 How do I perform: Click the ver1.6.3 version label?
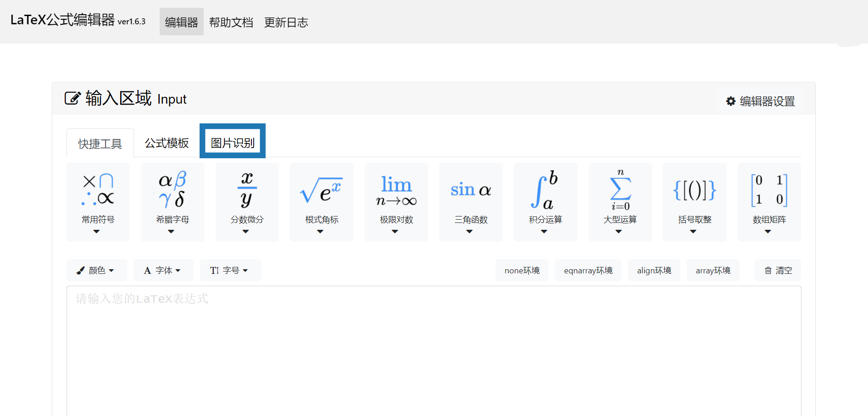(x=132, y=22)
